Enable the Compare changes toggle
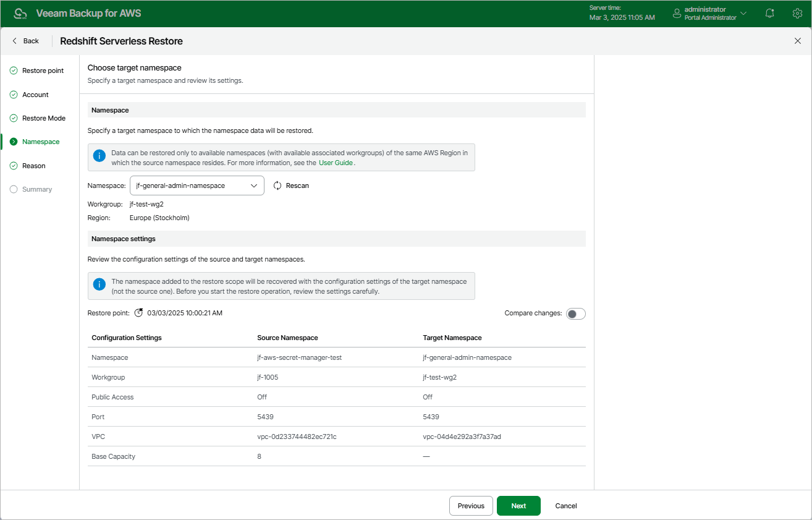 point(575,313)
